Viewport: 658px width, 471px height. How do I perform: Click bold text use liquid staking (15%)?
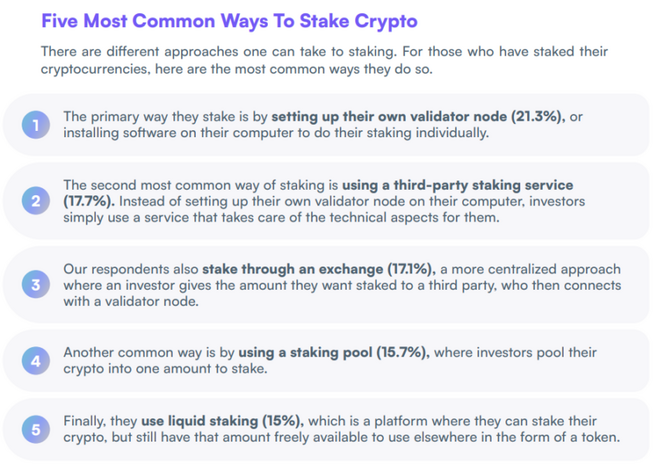(x=222, y=421)
